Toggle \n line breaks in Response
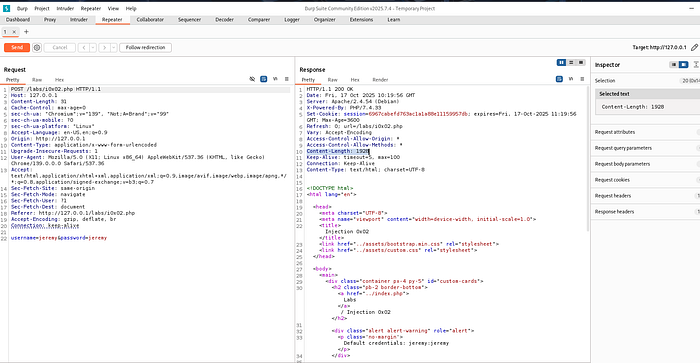The image size is (700, 363). (571, 79)
